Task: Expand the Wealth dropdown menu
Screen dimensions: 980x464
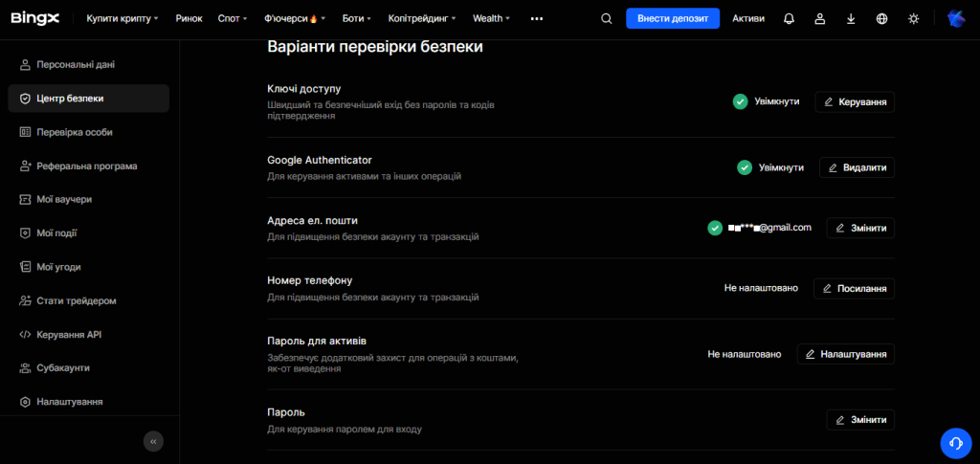Action: pos(491,19)
